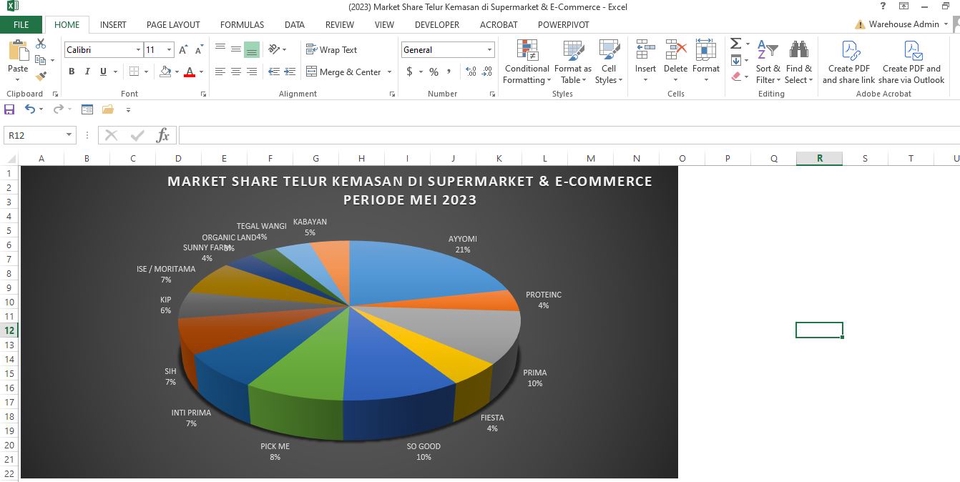Set the highlighted Bottom Align option
This screenshot has height=482, width=960.
coord(252,50)
